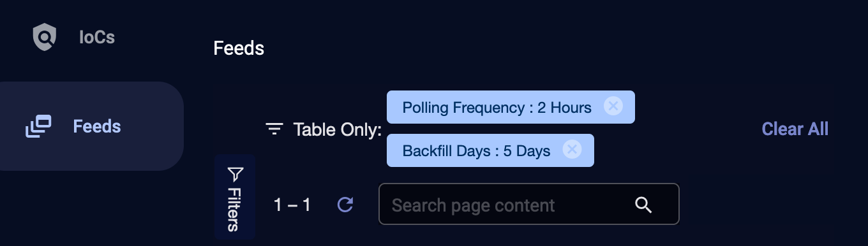
Task: Click the filter-lines icon beside Table Only
Action: (x=274, y=129)
